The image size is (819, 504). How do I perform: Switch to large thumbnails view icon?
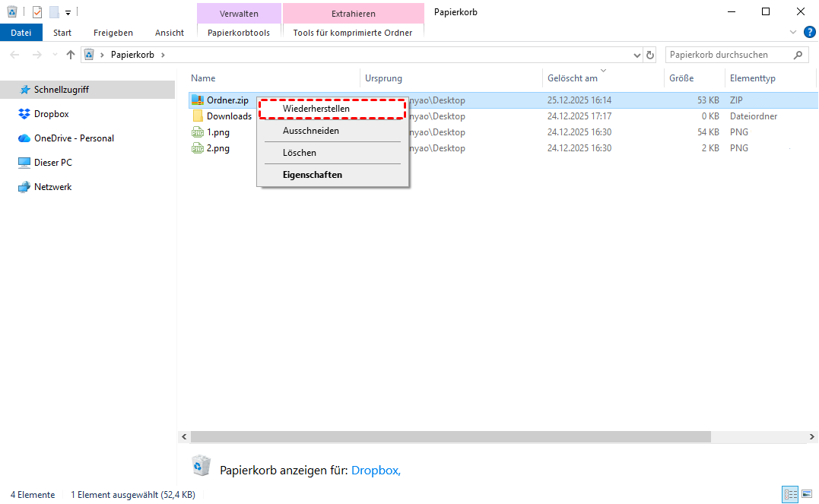coord(807,494)
